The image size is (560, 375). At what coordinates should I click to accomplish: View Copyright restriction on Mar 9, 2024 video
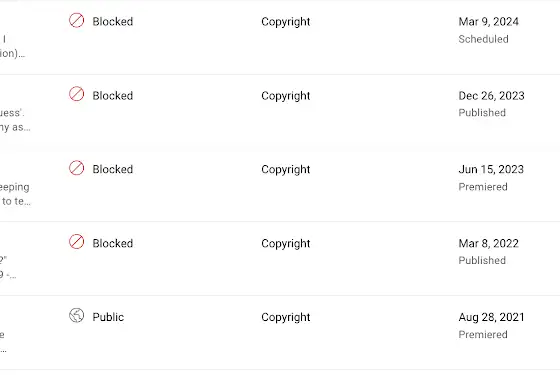click(285, 22)
